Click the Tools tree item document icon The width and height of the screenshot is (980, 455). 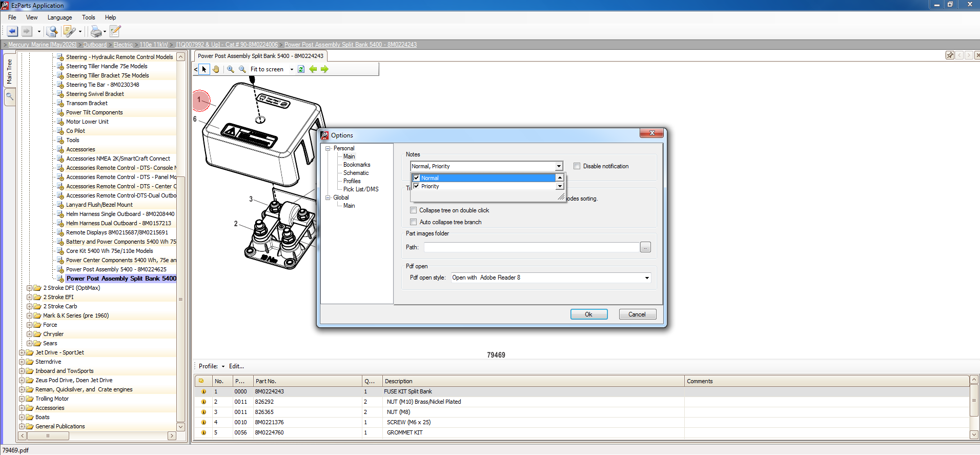pos(60,140)
